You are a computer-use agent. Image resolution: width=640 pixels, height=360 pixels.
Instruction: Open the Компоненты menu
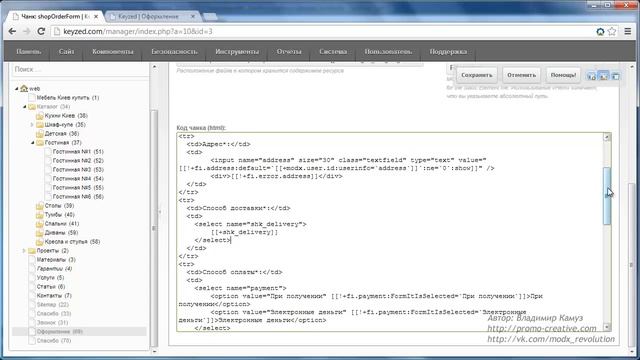(113, 52)
